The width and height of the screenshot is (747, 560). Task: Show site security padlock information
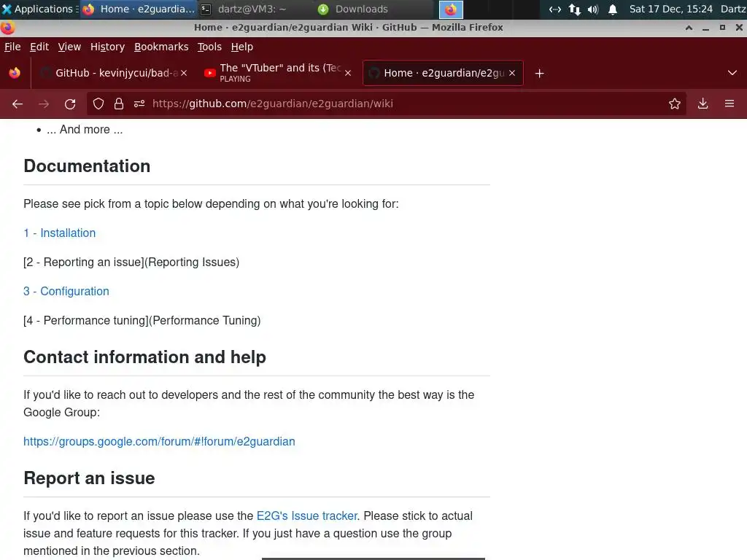point(119,104)
